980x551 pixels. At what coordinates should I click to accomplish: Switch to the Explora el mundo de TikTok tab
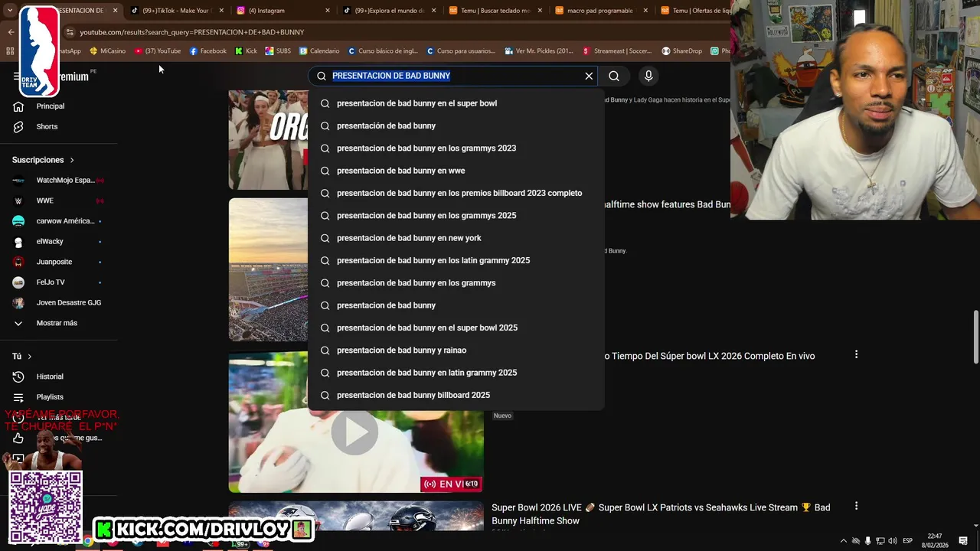coord(390,11)
